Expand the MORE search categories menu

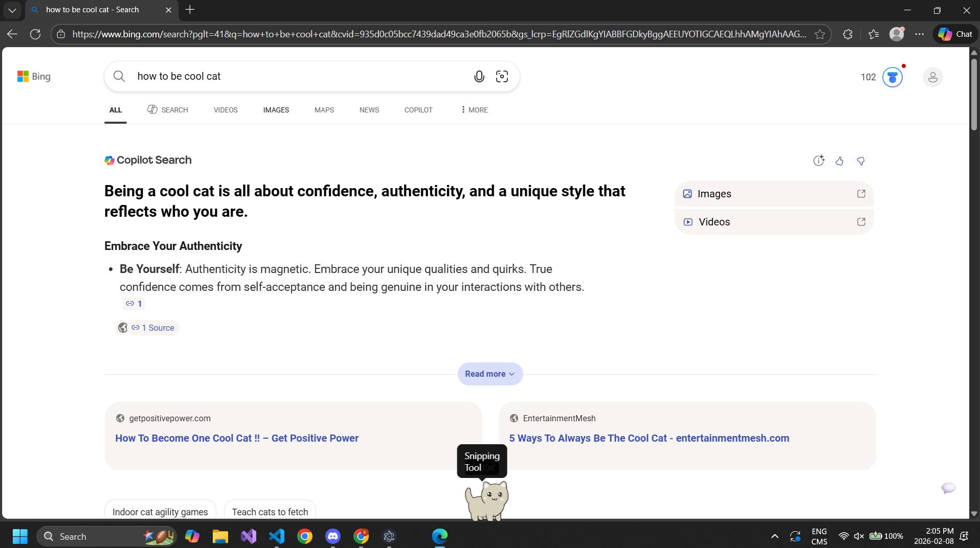pyautogui.click(x=474, y=110)
